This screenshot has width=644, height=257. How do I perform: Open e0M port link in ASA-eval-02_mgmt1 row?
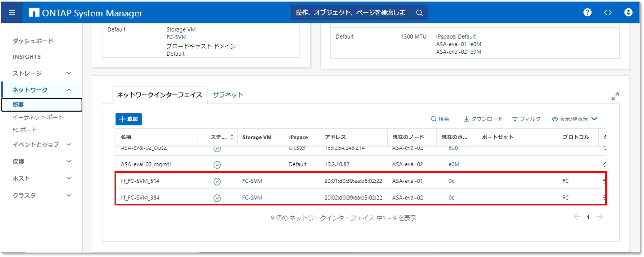coord(454,164)
